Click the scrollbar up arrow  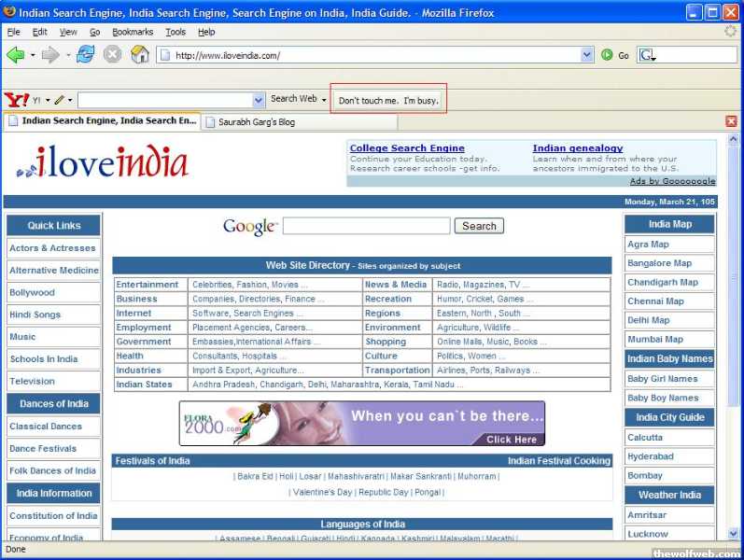[733, 139]
